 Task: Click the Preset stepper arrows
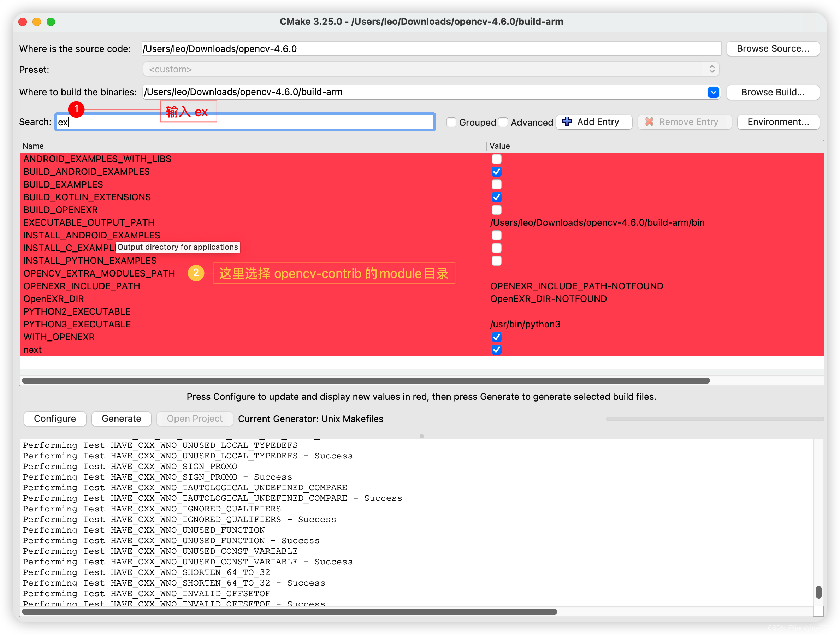[713, 69]
